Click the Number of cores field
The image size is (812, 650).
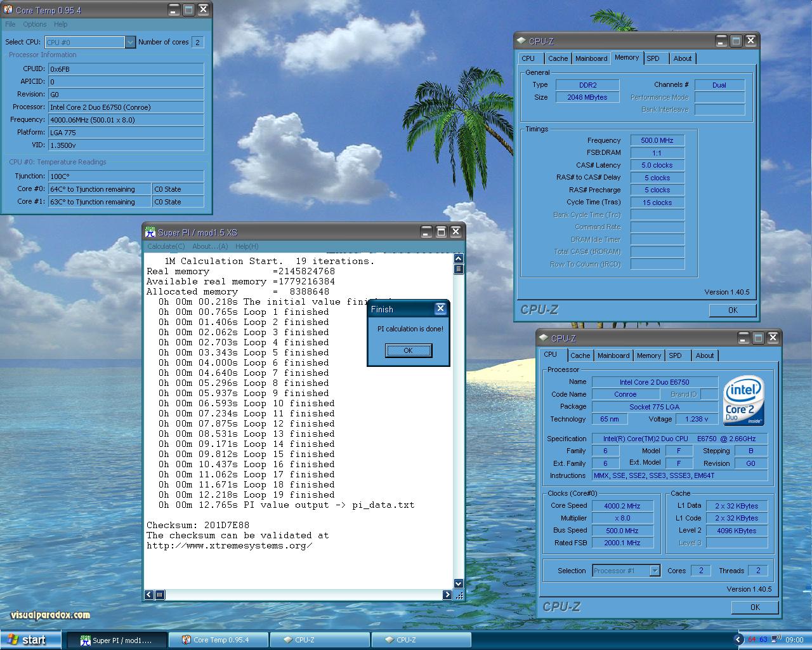click(x=197, y=42)
